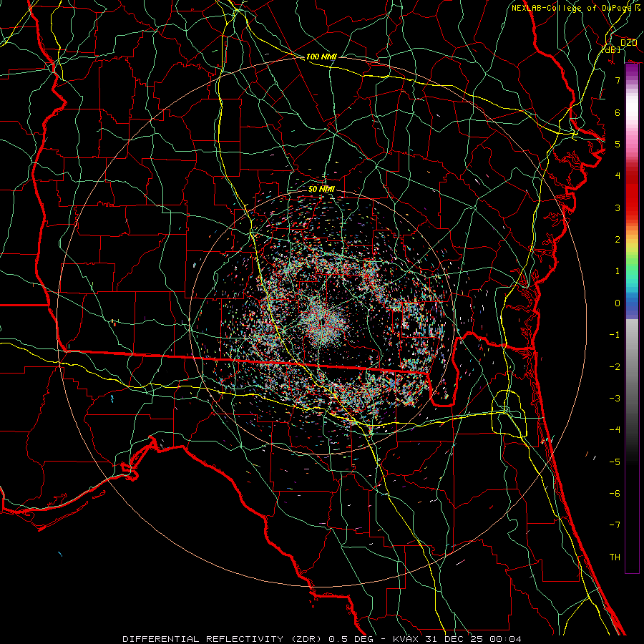Click the 7 value on the color scale
Image resolution: width=644 pixels, height=644 pixels.
[x=618, y=80]
